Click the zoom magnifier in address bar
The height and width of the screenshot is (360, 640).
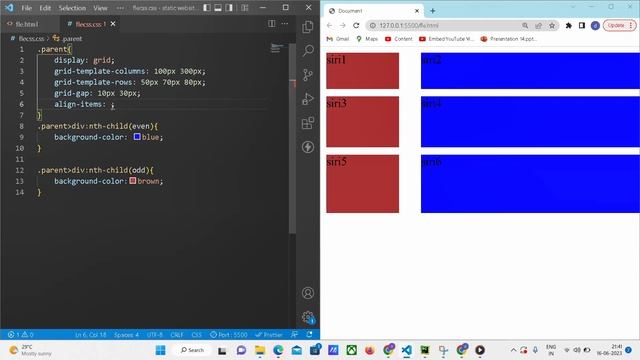(525, 25)
